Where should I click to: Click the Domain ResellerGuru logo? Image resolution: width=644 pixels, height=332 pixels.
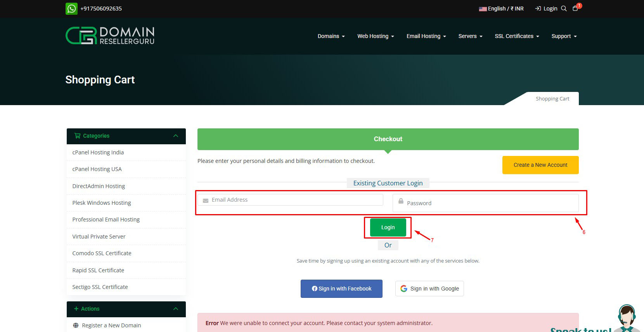click(x=110, y=36)
